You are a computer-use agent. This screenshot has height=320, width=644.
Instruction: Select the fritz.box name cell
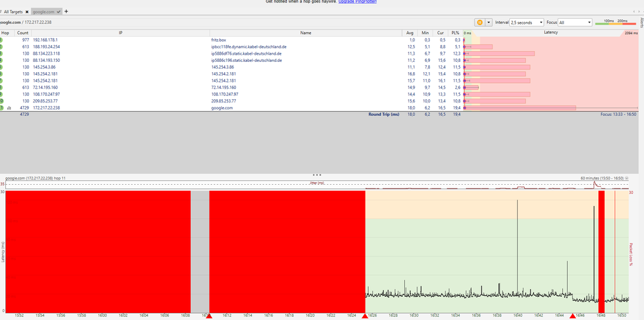pyautogui.click(x=219, y=40)
